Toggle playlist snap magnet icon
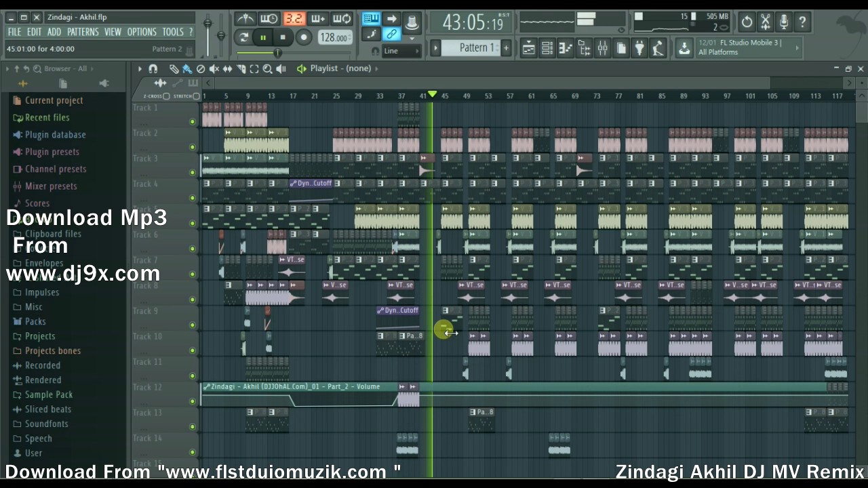The image size is (868, 488). coord(153,68)
